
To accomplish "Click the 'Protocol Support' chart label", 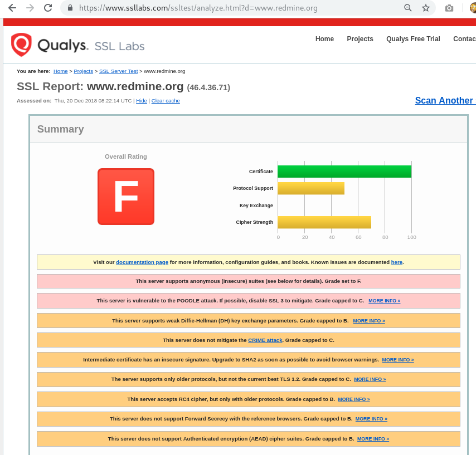I will point(253,188).
